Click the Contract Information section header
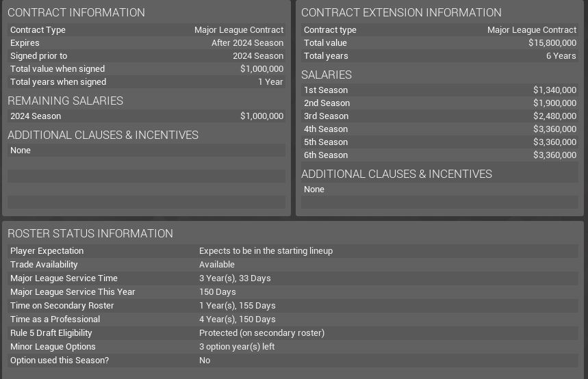 click(76, 12)
